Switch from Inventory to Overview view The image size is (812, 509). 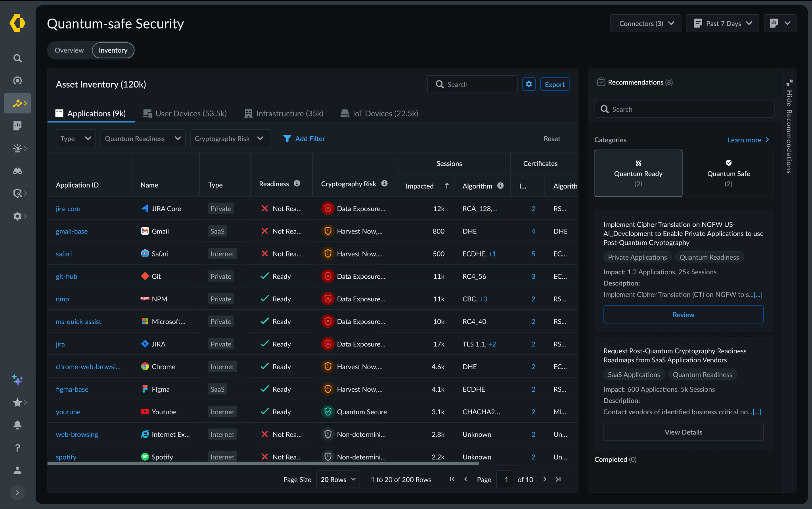click(x=69, y=50)
